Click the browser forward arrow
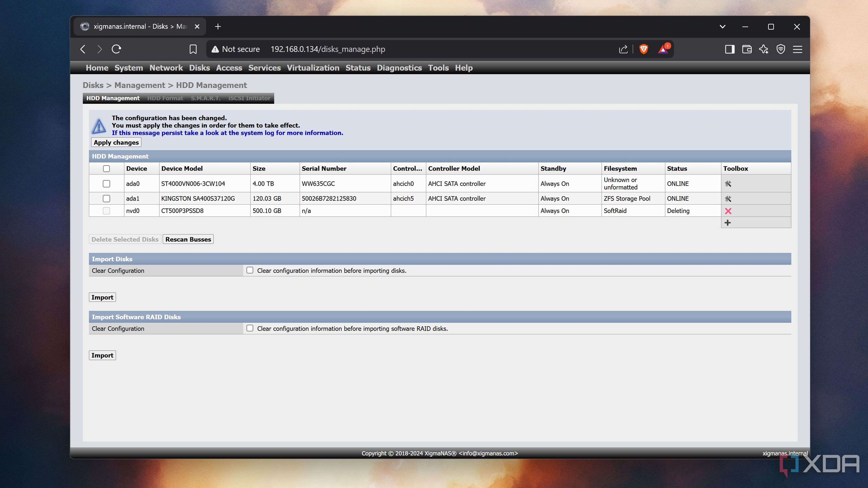The image size is (868, 488). click(99, 49)
